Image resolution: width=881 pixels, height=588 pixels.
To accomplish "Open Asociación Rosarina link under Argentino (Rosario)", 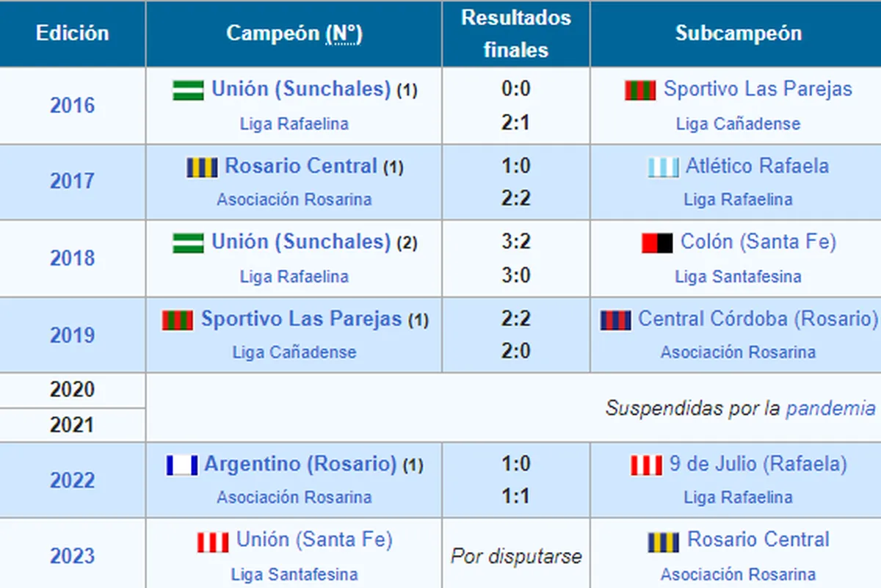I will point(294,497).
